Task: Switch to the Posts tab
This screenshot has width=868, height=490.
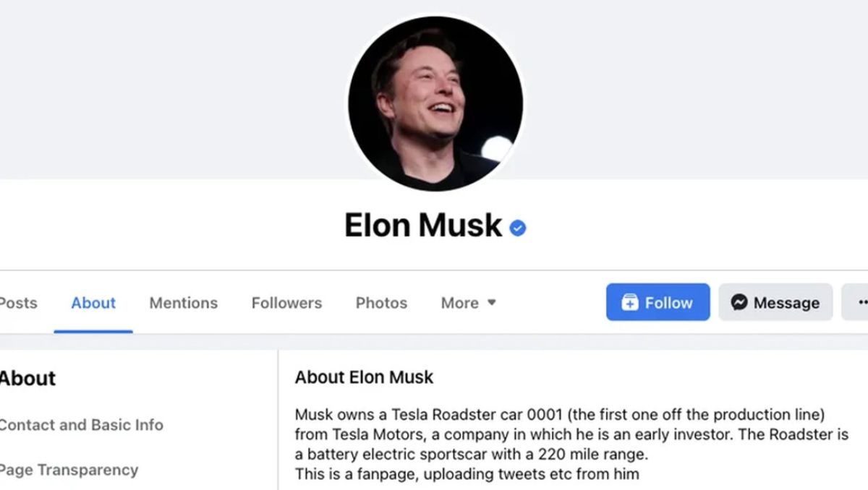Action: coord(17,303)
